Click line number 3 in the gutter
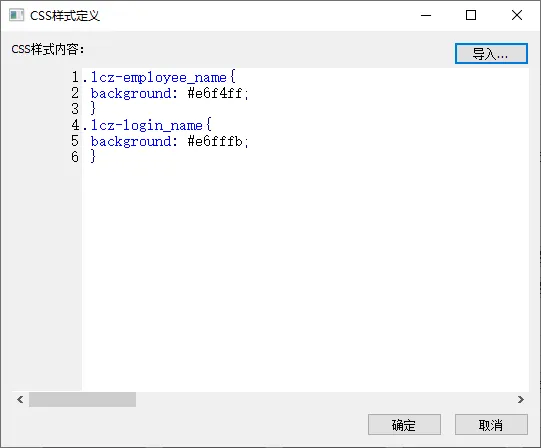This screenshot has height=448, width=541. (x=75, y=109)
